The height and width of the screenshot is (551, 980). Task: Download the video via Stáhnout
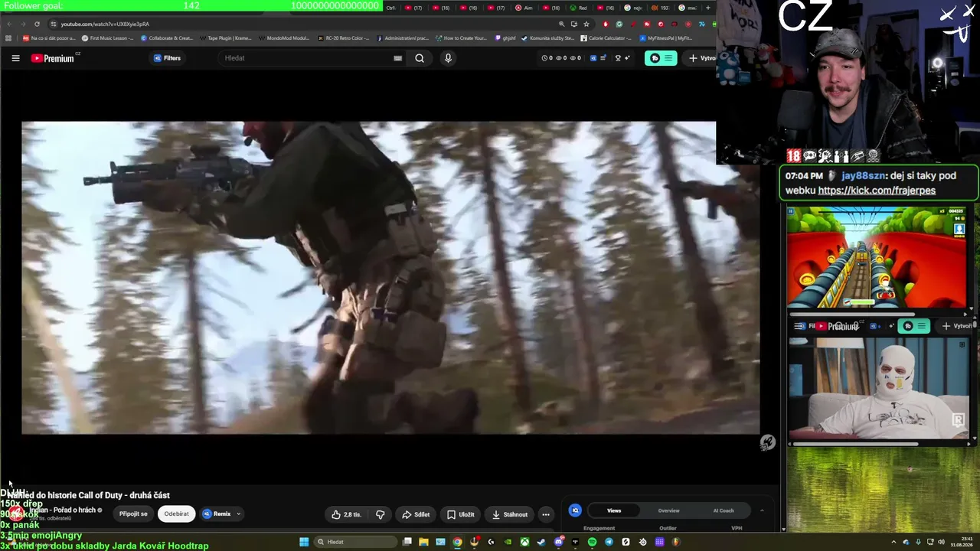(x=509, y=514)
